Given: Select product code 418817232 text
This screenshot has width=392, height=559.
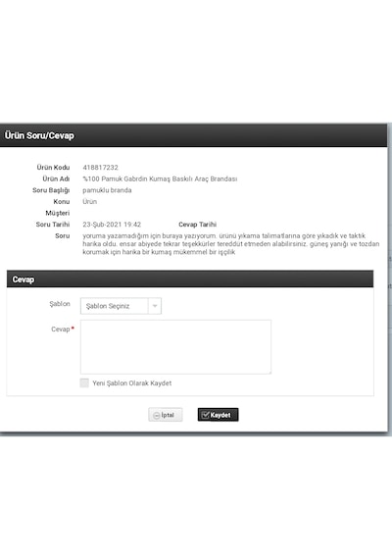Looking at the screenshot, I should [x=101, y=167].
